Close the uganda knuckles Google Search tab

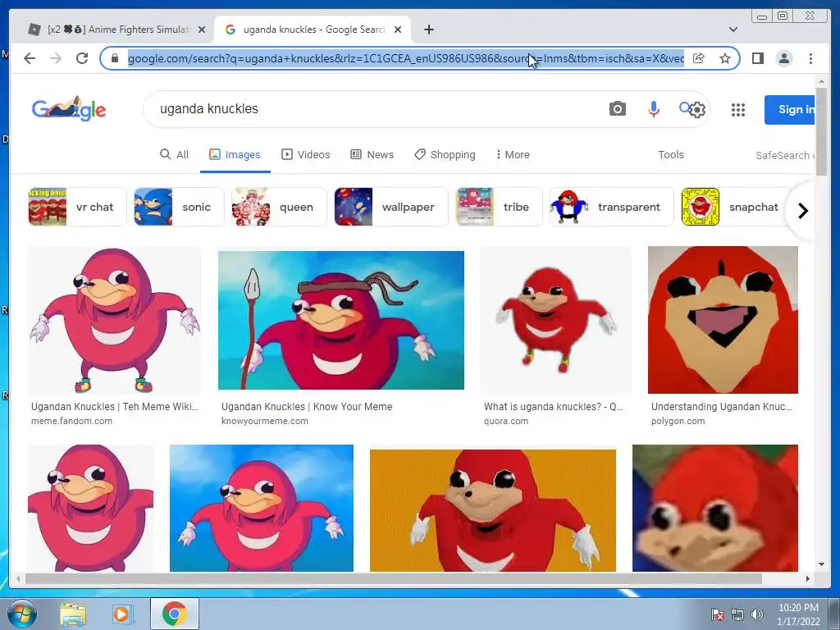(398, 30)
